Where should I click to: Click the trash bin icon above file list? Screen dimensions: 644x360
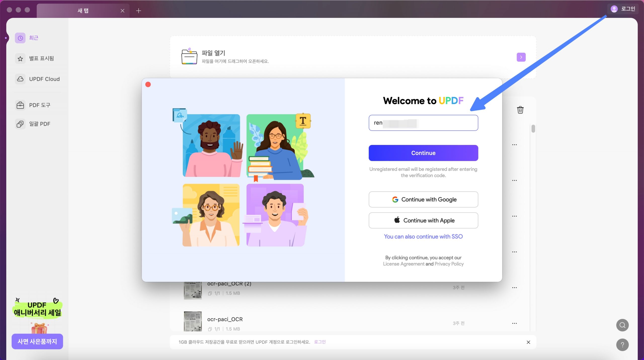520,110
